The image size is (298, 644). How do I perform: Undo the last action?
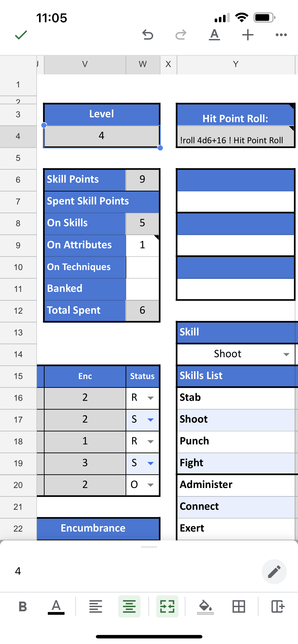[x=148, y=35]
